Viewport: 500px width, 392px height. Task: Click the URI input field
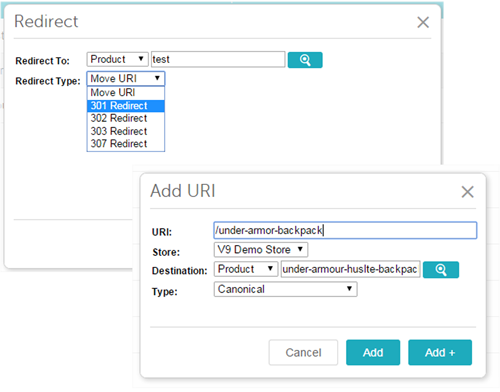(x=345, y=230)
